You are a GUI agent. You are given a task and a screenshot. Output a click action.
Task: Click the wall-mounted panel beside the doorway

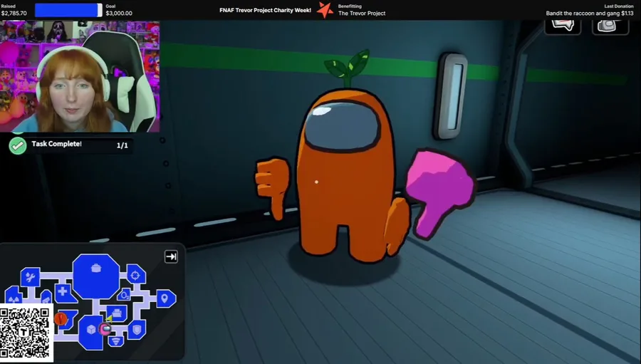pyautogui.click(x=452, y=97)
